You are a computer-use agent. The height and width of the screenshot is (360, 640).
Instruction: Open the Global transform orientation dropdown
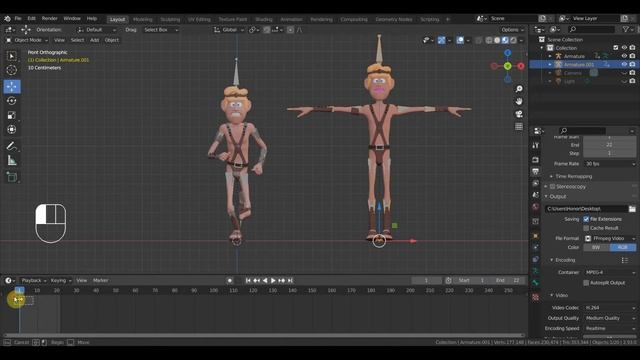coord(229,30)
